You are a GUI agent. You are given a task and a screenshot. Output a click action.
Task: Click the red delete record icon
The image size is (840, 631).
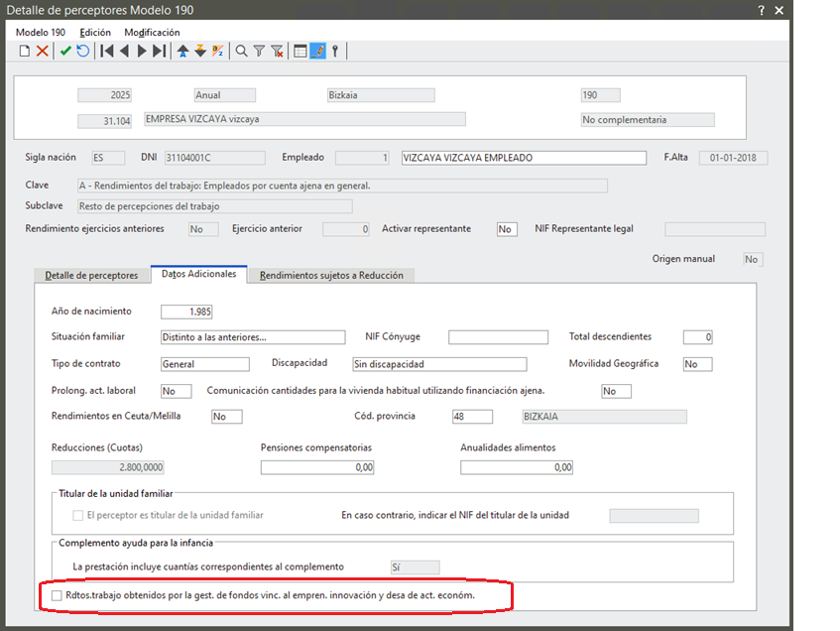tap(43, 52)
